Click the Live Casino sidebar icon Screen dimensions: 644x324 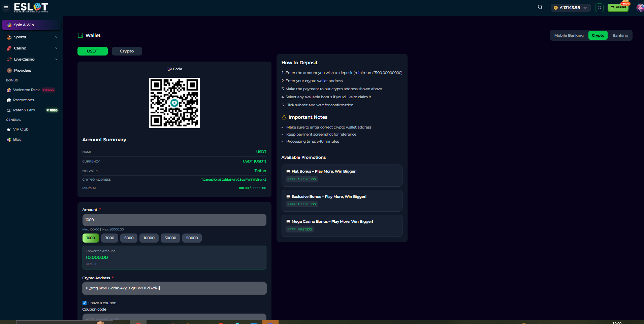9,59
